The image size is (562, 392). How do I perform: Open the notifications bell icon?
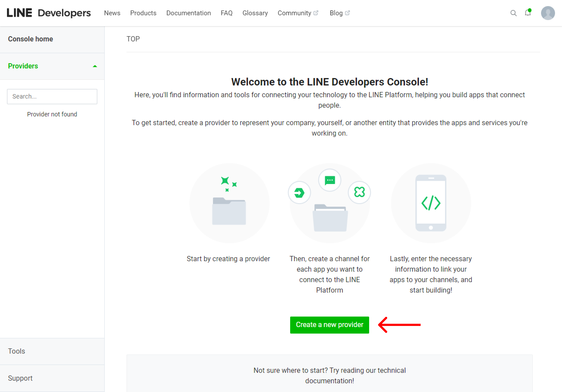(x=528, y=13)
